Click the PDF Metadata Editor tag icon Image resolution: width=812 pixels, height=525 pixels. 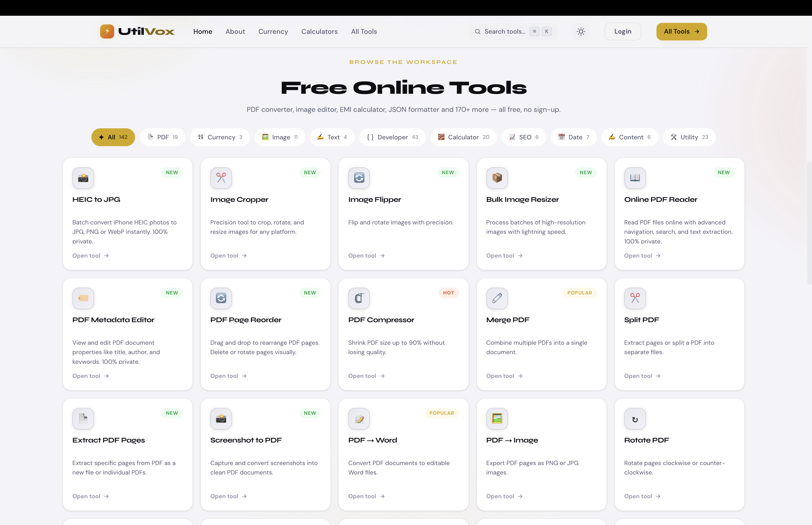click(x=83, y=298)
